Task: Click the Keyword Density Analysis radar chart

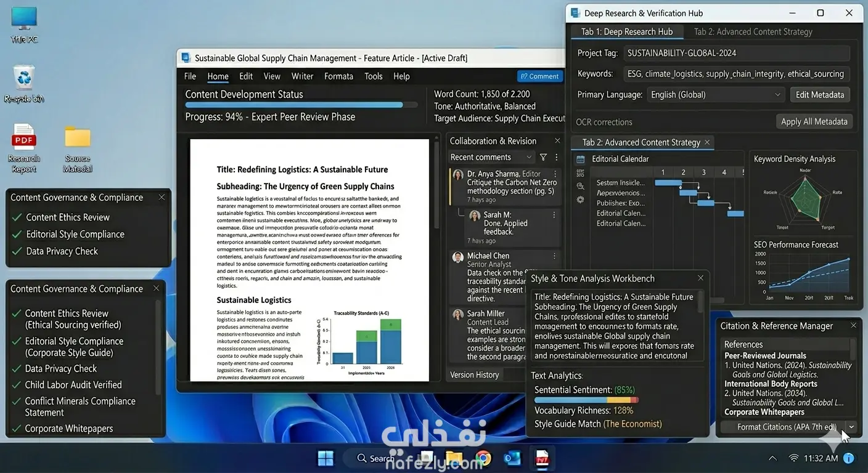Action: pyautogui.click(x=803, y=198)
